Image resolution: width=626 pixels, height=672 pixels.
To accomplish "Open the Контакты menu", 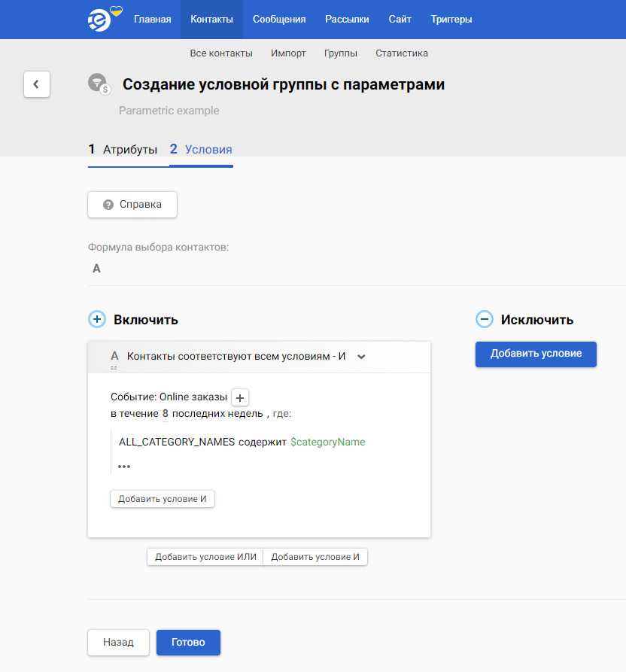I will tap(211, 20).
